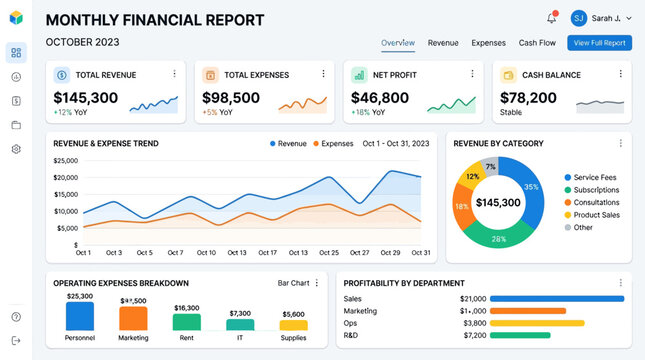Image resolution: width=645 pixels, height=360 pixels.
Task: Click the Cash Balance sparkline chart
Action: [x=600, y=106]
